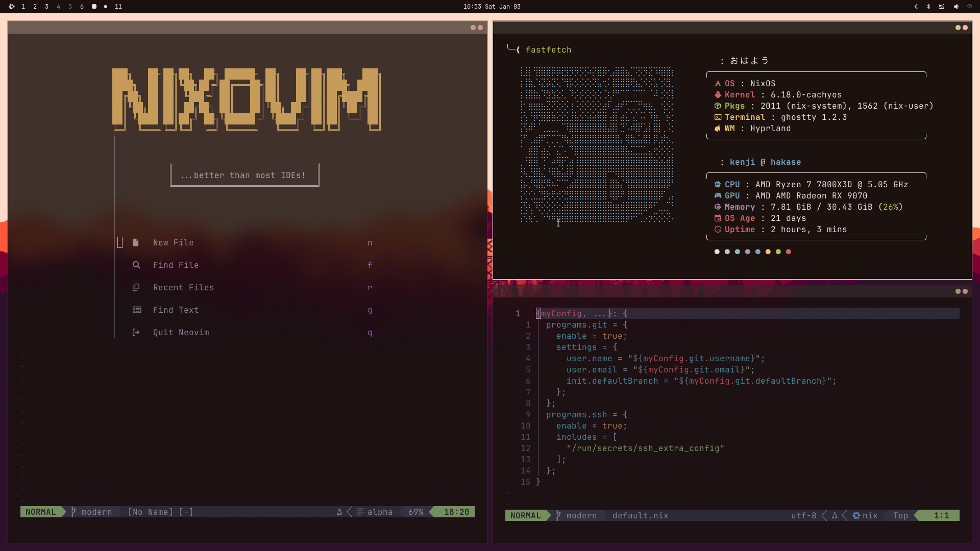Click the "69%" position in the alpha statusline
The width and height of the screenshot is (980, 551).
point(416,512)
